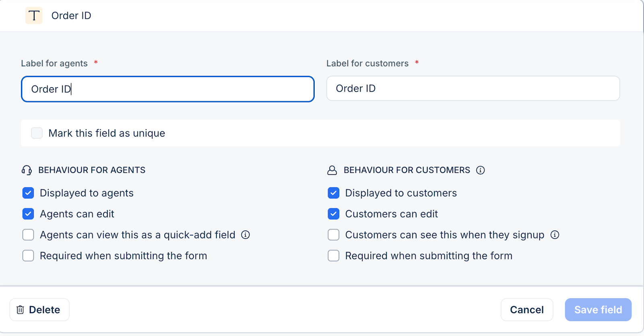Enable Customers can see this when they signup

pos(334,235)
